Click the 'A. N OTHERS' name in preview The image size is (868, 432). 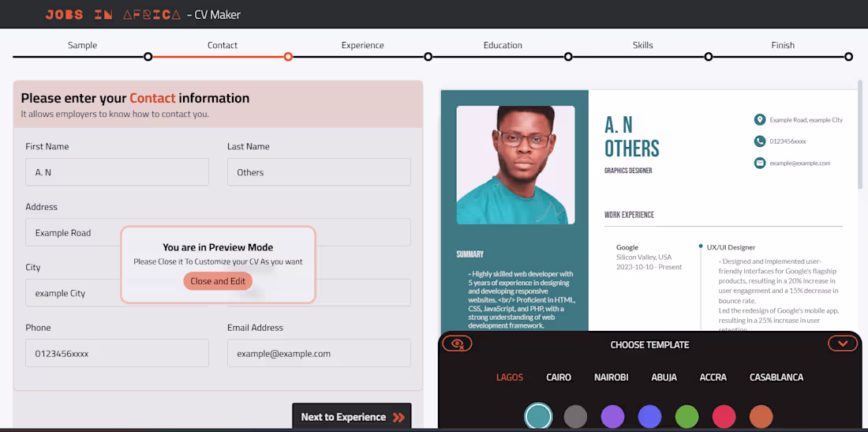click(631, 137)
